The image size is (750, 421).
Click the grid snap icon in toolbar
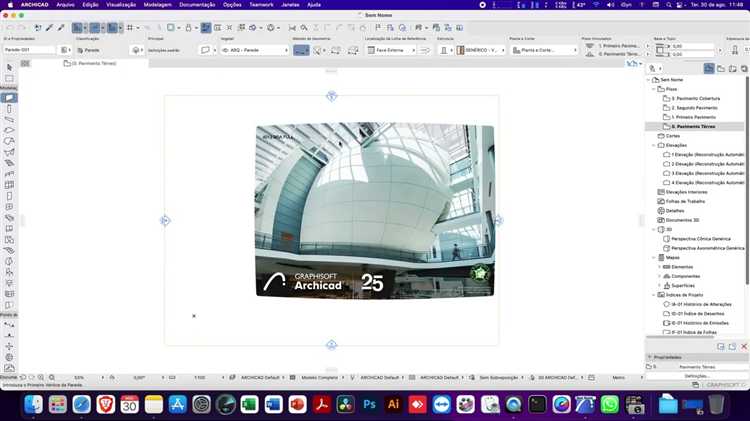pos(130,28)
